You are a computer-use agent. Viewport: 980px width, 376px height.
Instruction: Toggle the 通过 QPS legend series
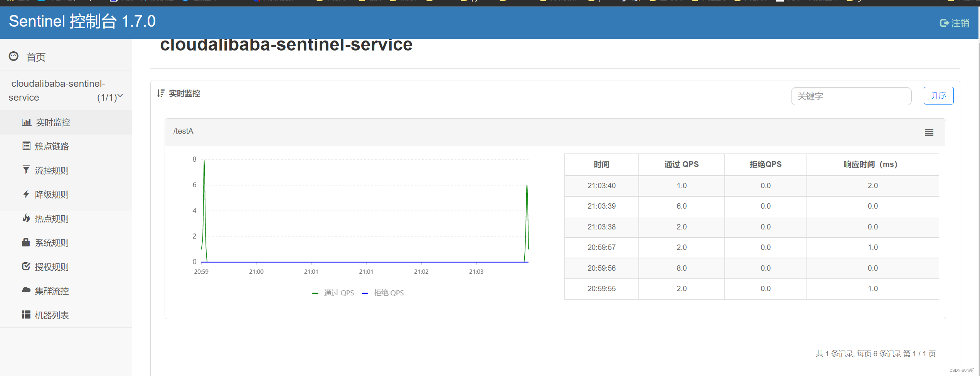click(x=333, y=293)
